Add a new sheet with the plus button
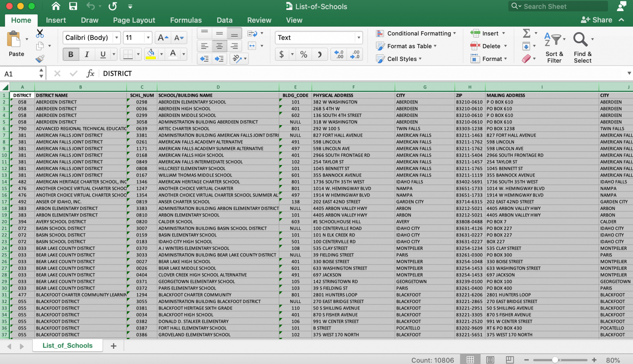This screenshot has width=633, height=364. click(113, 345)
